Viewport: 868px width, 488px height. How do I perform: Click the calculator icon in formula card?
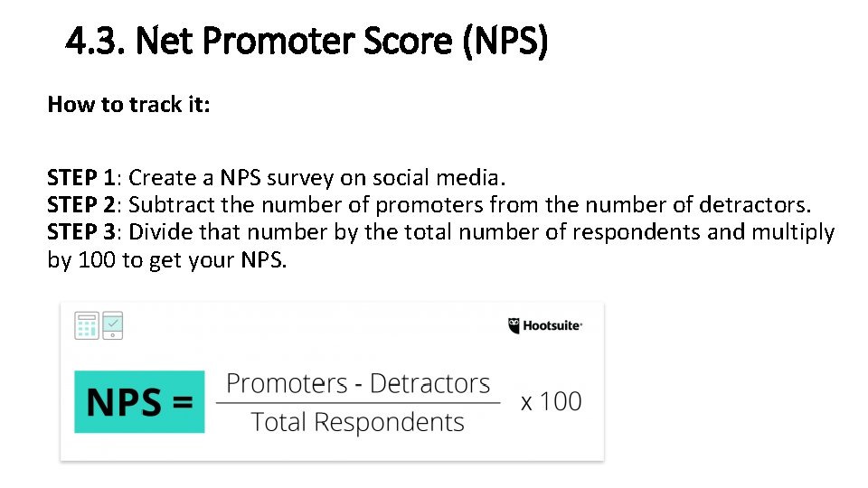click(x=87, y=325)
